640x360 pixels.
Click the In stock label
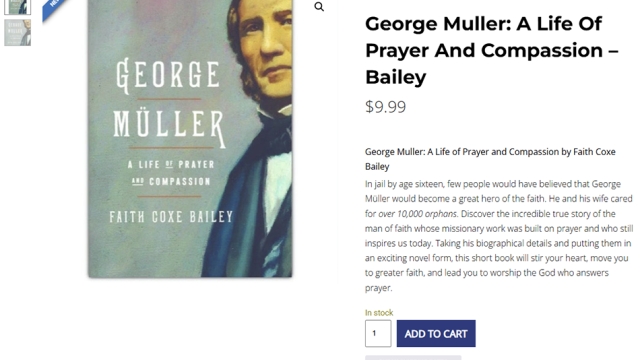(379, 313)
